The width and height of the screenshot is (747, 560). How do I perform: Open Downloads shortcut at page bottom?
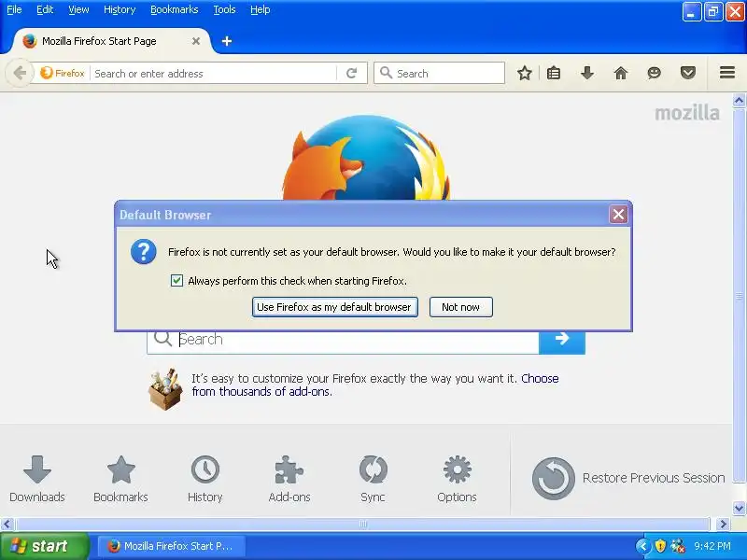tap(37, 479)
